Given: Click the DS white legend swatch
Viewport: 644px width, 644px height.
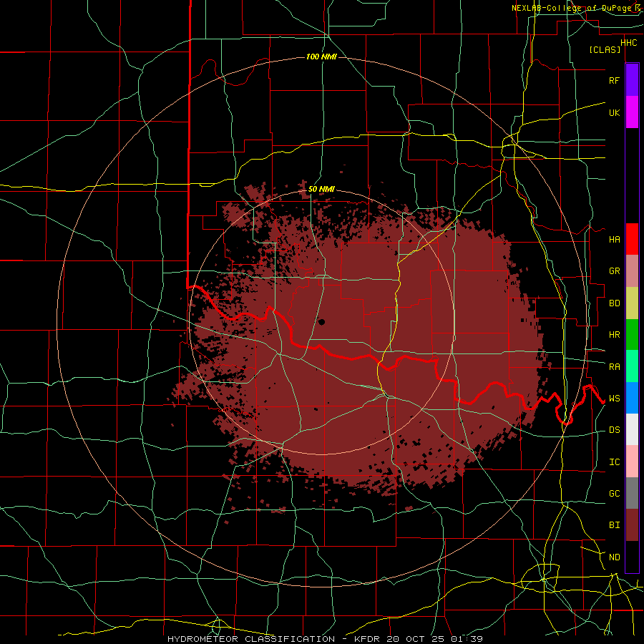Looking at the screenshot, I should pos(632,429).
